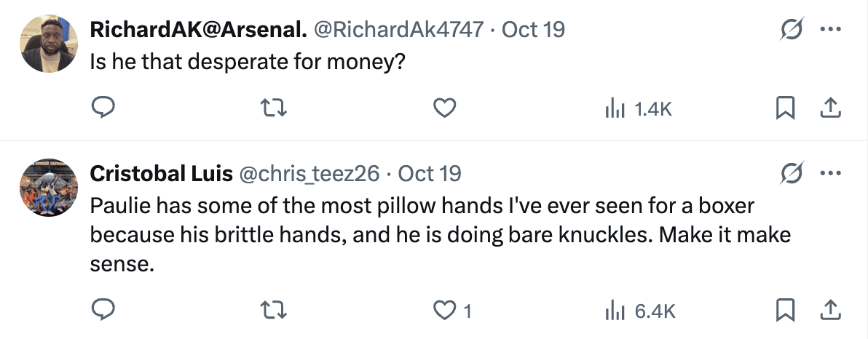
Task: Like RichardAK@Arsenal's tweet
Action: [x=444, y=109]
